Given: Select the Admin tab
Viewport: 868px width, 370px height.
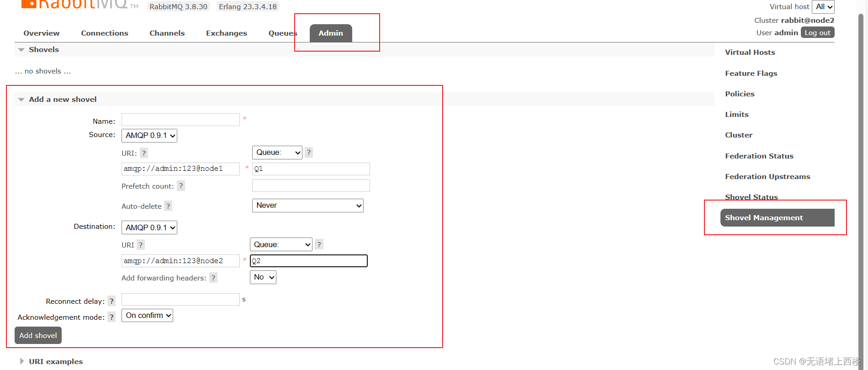Looking at the screenshot, I should tap(331, 33).
